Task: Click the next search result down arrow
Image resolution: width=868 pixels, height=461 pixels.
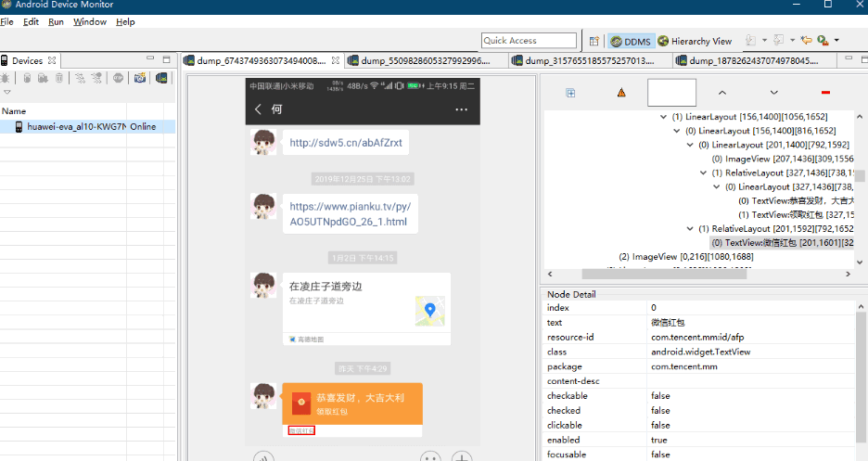Action: 774,93
